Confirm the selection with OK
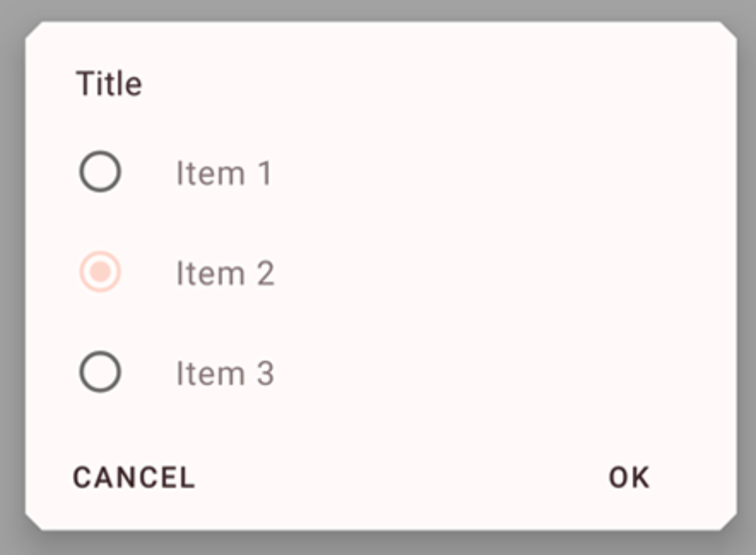This screenshot has width=756, height=555. pyautogui.click(x=629, y=478)
